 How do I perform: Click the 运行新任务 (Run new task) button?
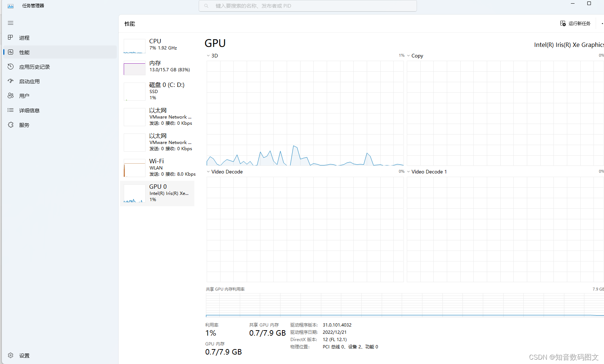pyautogui.click(x=575, y=23)
